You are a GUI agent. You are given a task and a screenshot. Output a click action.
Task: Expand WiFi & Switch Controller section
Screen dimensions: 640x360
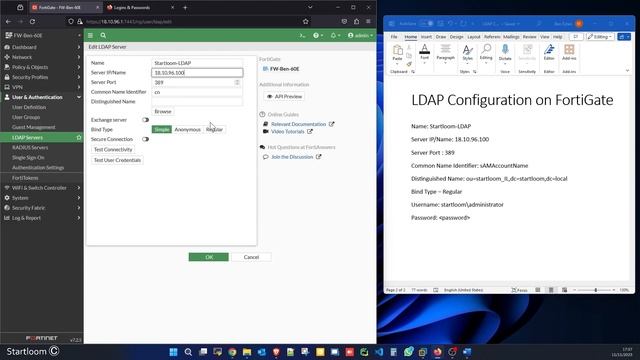(x=42, y=188)
